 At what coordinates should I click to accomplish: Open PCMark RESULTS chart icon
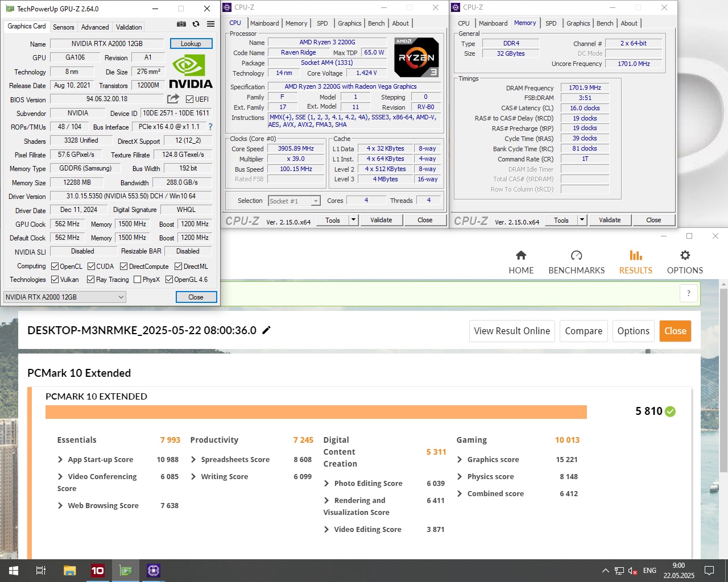636,255
